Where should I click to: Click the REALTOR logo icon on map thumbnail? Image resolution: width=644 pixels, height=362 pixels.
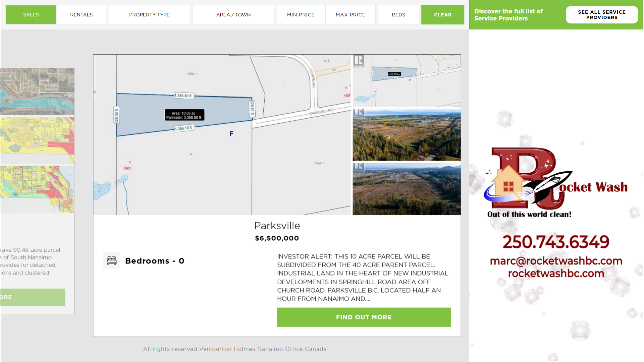[x=359, y=62]
